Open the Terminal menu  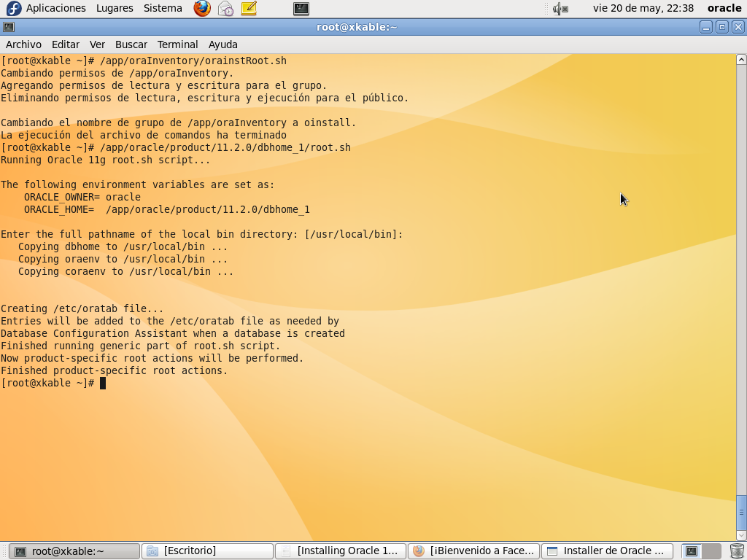click(178, 44)
